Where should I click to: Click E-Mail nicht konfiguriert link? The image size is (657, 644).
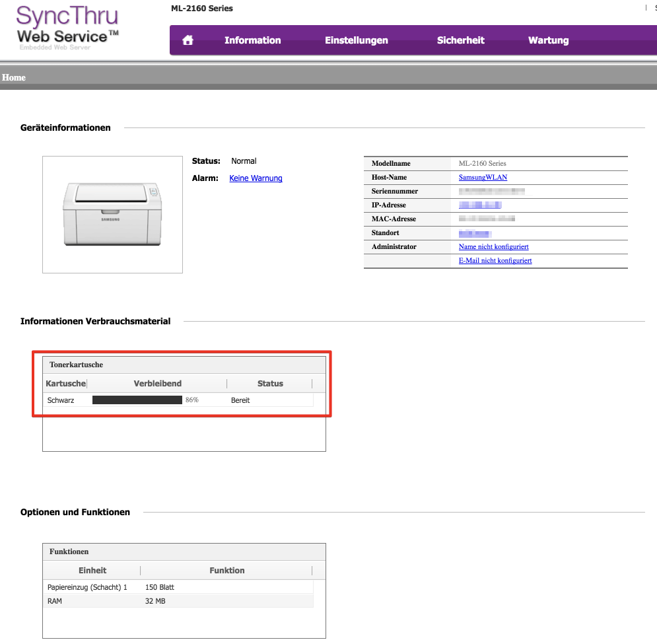[495, 261]
